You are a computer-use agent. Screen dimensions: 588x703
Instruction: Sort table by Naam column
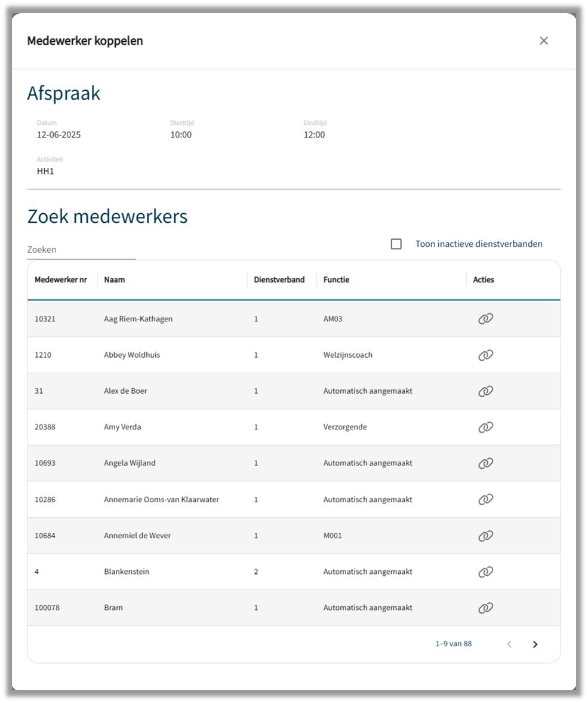[115, 280]
